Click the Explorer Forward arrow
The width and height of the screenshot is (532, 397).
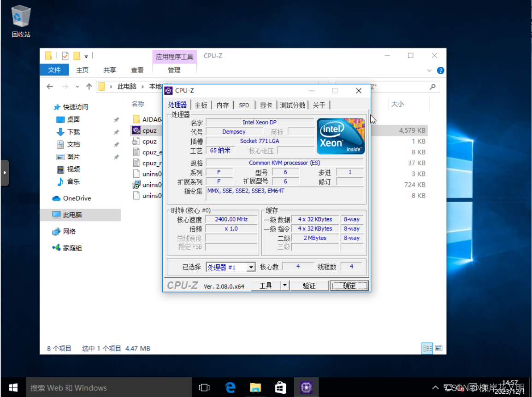coord(65,87)
